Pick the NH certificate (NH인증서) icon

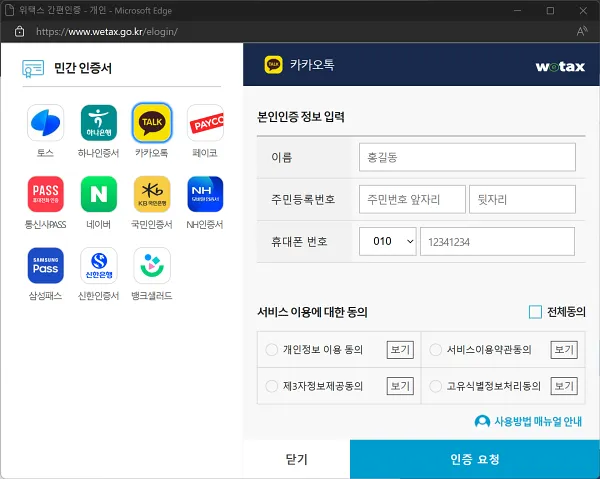(205, 194)
